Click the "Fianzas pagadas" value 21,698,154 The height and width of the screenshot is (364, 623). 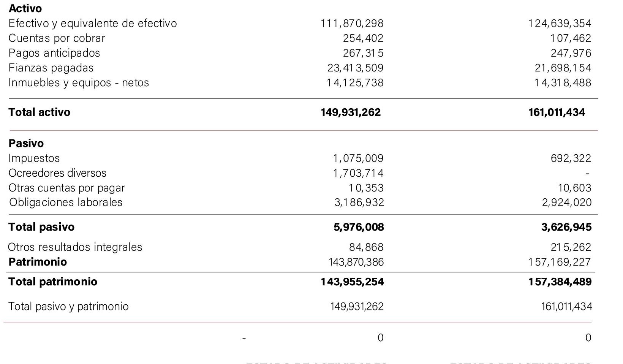563,68
